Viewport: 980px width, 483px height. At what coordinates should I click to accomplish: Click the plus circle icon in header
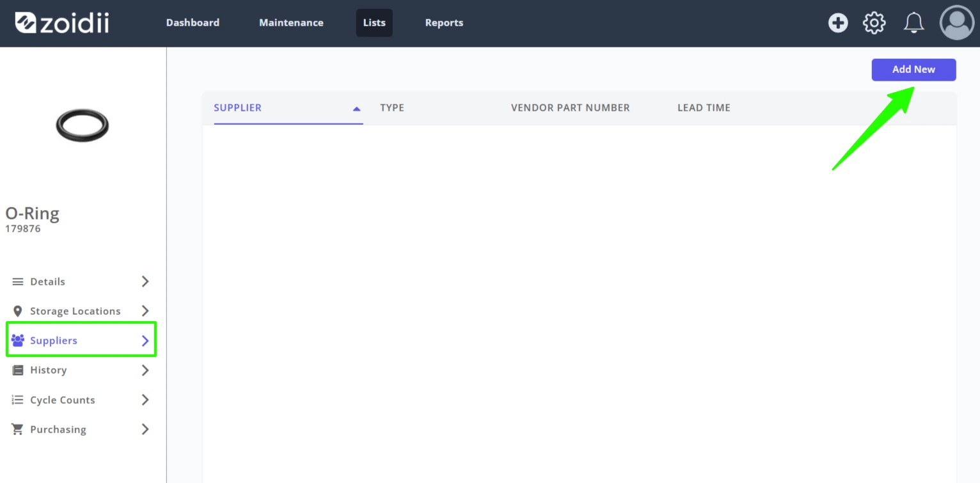(x=838, y=23)
